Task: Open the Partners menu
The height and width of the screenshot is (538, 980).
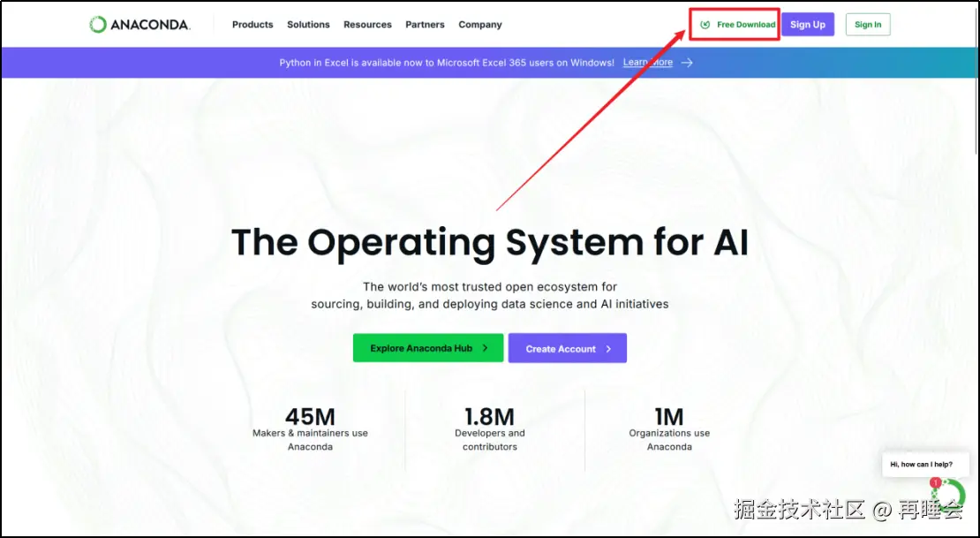Action: (x=425, y=25)
